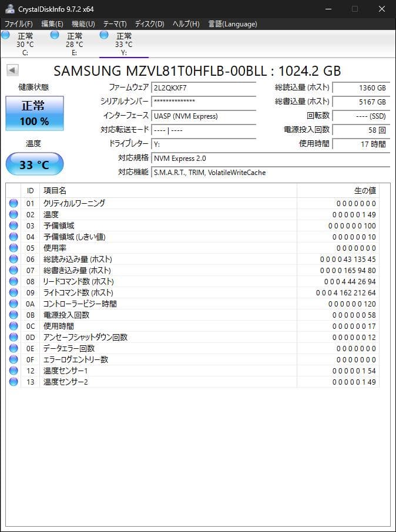The image size is (396, 532).
Task: Click total host reads value 1360 GB
Action: pyautogui.click(x=361, y=88)
